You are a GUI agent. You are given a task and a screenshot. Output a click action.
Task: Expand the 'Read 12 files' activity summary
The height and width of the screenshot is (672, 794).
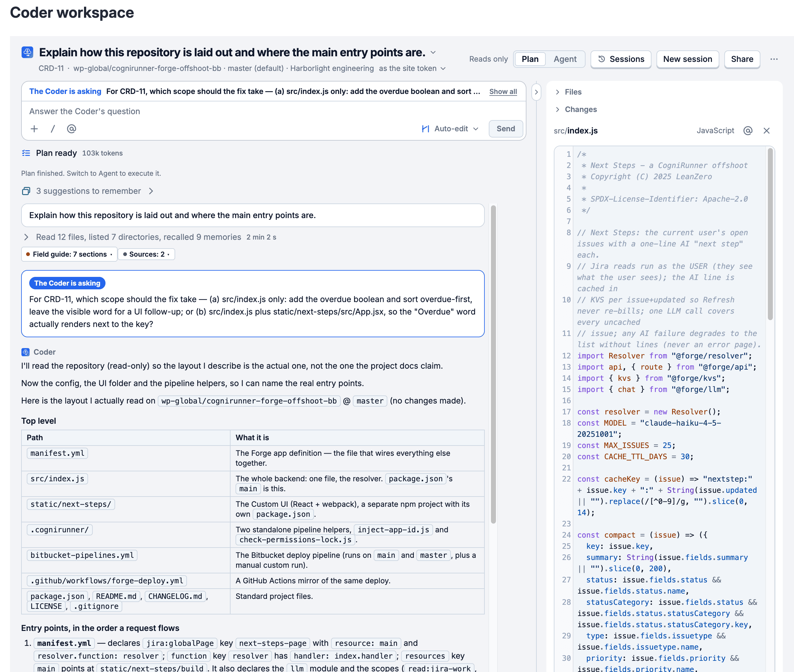pyautogui.click(x=149, y=237)
